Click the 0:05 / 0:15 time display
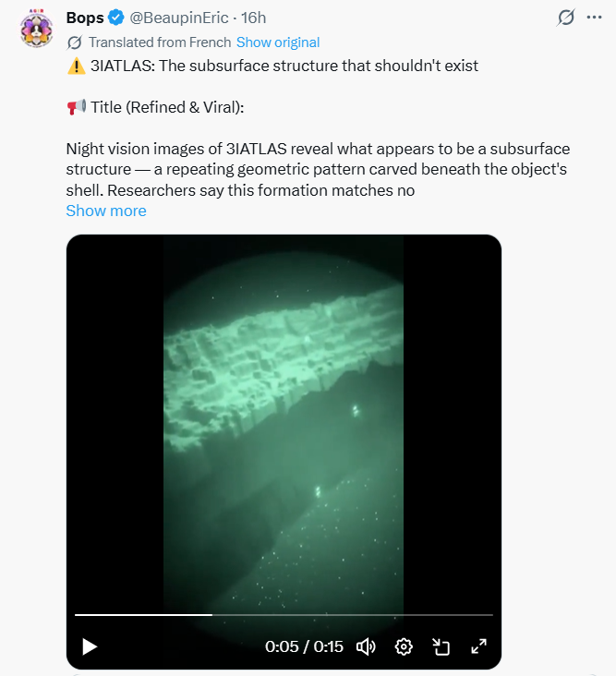Screen dimensions: 616x676 click(304, 646)
